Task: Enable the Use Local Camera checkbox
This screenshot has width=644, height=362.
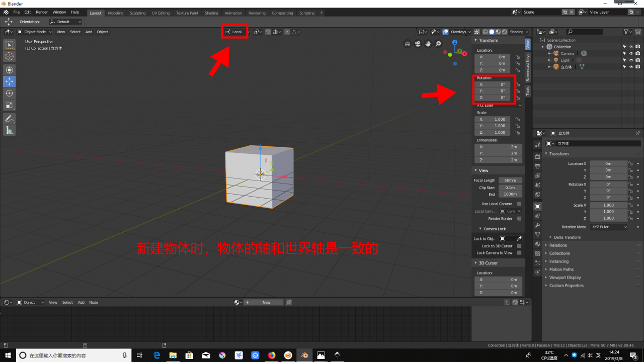Action: click(519, 204)
